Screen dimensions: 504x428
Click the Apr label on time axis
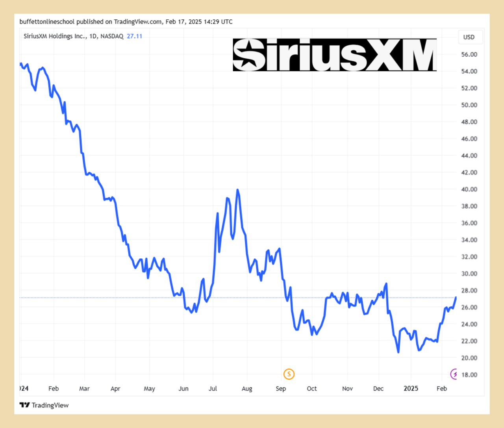point(115,389)
